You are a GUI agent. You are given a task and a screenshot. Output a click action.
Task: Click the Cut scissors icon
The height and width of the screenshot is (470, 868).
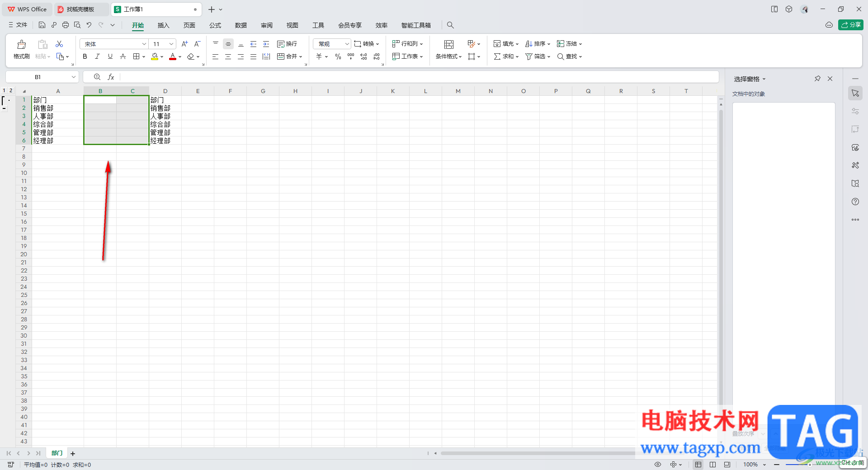59,44
